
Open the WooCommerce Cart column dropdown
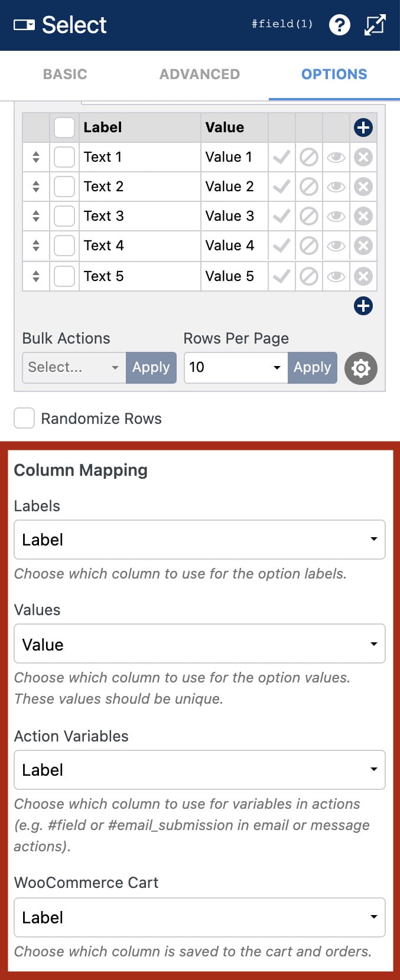(x=199, y=917)
